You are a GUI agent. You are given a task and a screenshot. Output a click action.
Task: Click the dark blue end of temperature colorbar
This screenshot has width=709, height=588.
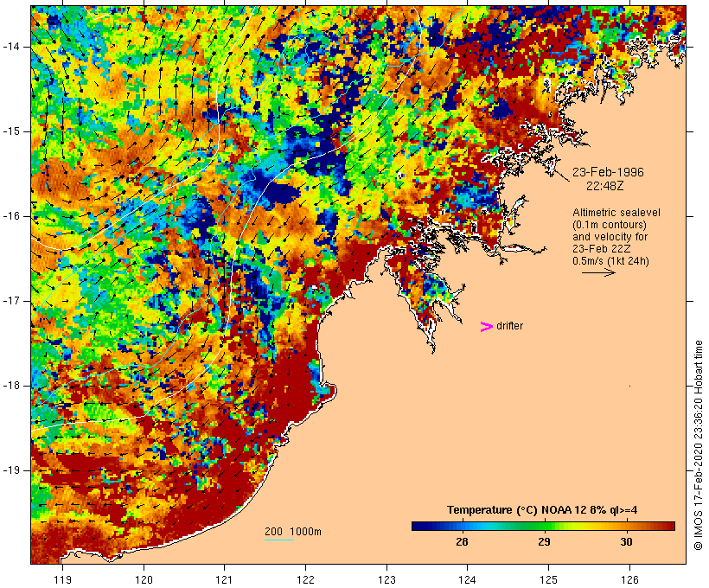point(417,526)
